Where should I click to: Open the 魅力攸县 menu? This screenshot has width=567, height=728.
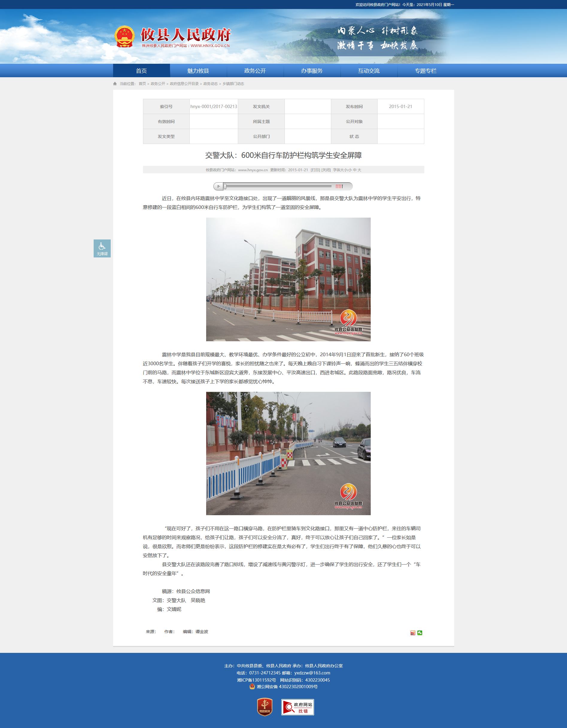tap(198, 71)
